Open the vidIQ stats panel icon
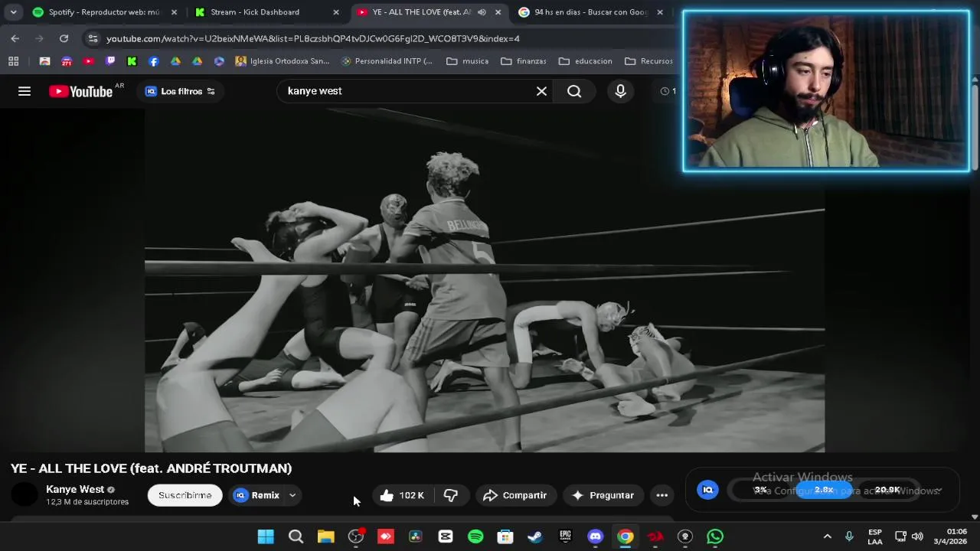This screenshot has height=551, width=980. tap(707, 490)
